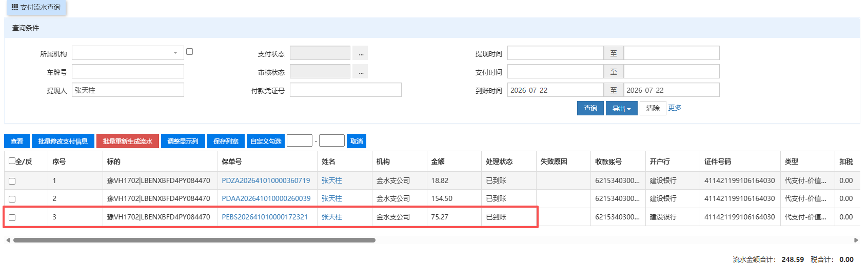Screen dimensions: 868x263
Task: Click the left arrow of horizontal scrollbar
Action: (x=8, y=240)
